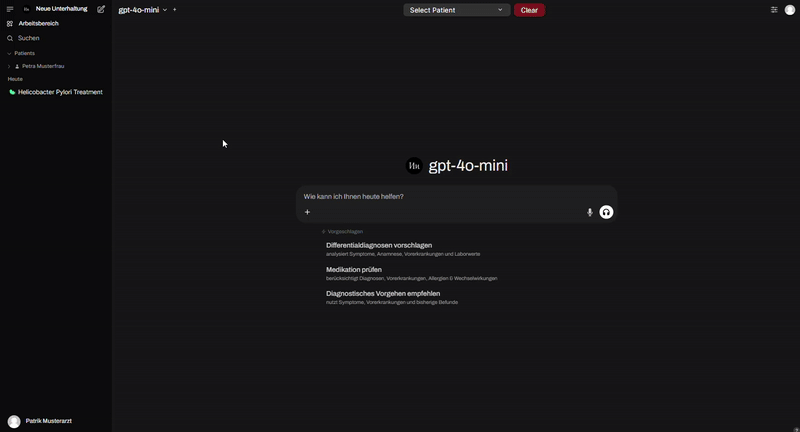Select Medikation prüfen suggestion
Image resolution: width=800 pixels, height=432 pixels.
pos(411,273)
